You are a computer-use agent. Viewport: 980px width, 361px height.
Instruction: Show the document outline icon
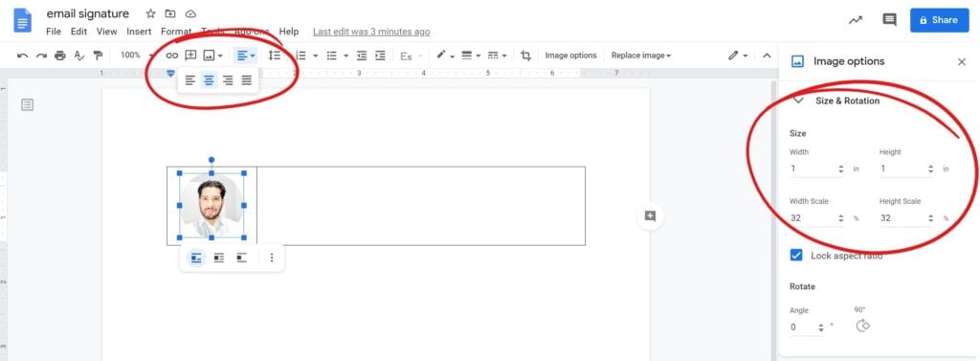(x=28, y=104)
